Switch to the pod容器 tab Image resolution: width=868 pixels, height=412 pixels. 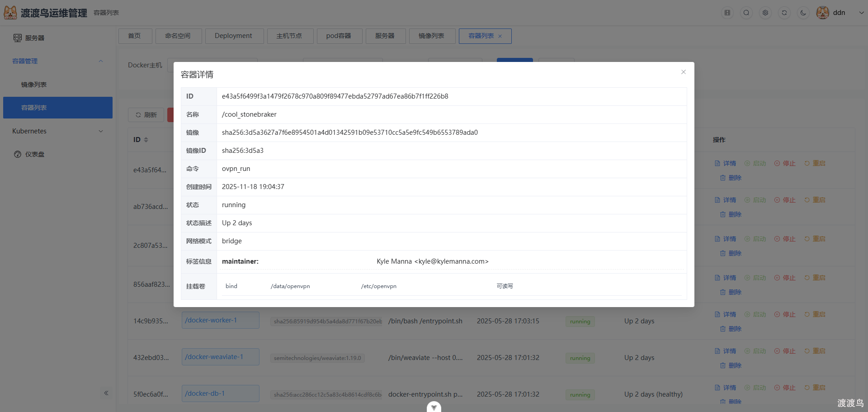340,36
